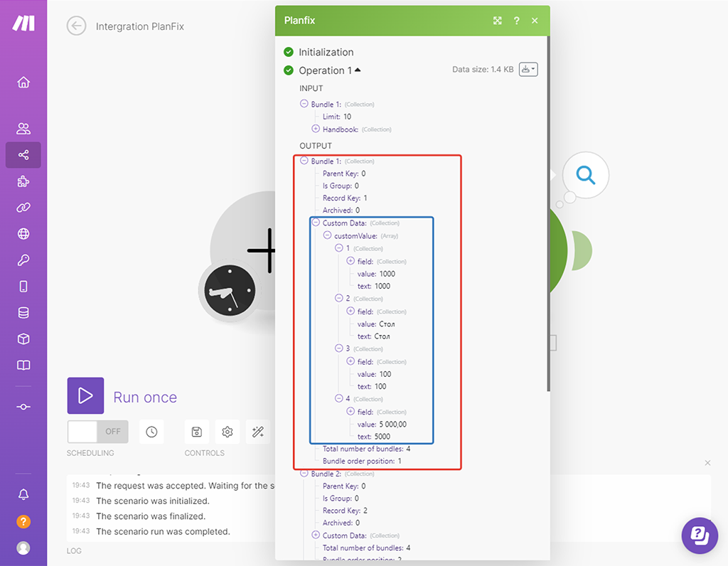
Task: Expand Custom Data under Bundle 2
Action: click(316, 535)
